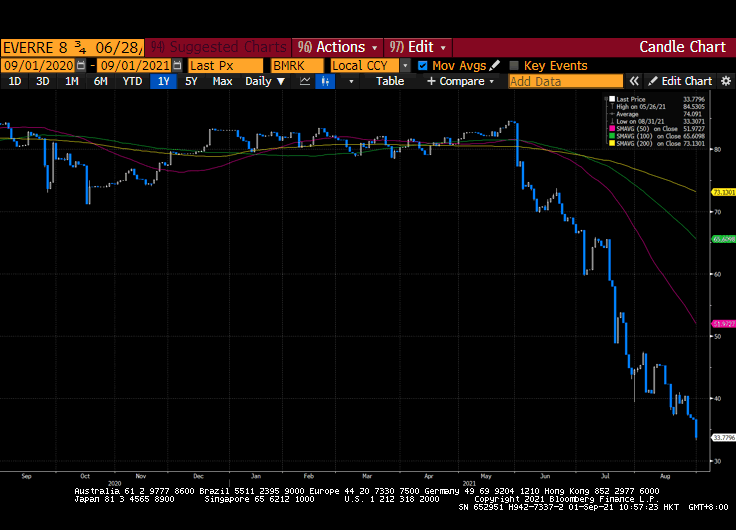This screenshot has width=736, height=530.
Task: Open the start date calendar picker
Action: click(81, 65)
